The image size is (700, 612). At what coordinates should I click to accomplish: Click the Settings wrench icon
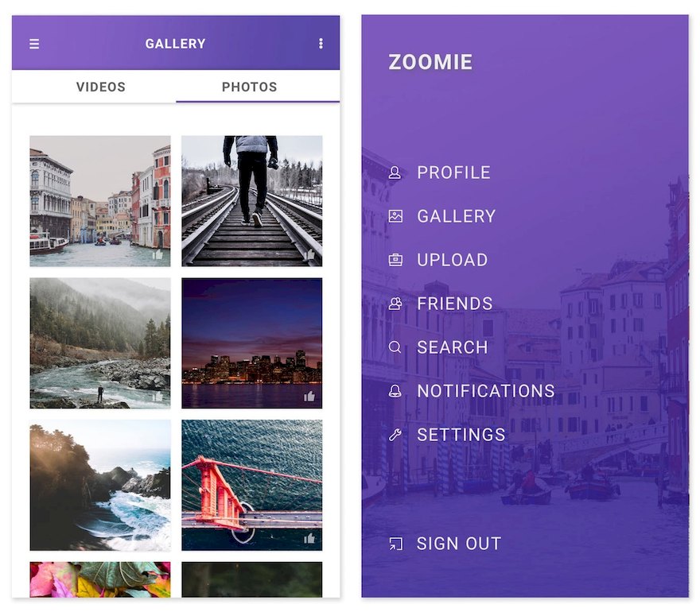tap(395, 435)
